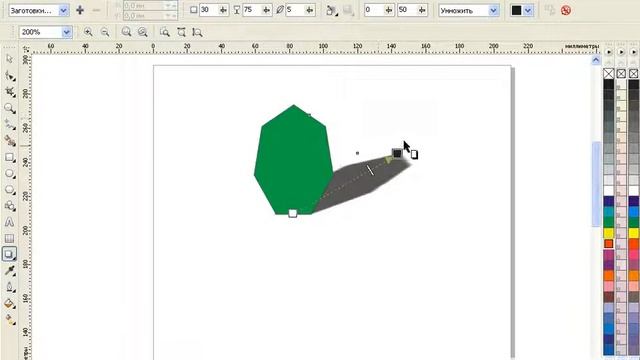Select the Polygon tool
The width and height of the screenshot is (640, 360).
9,190
